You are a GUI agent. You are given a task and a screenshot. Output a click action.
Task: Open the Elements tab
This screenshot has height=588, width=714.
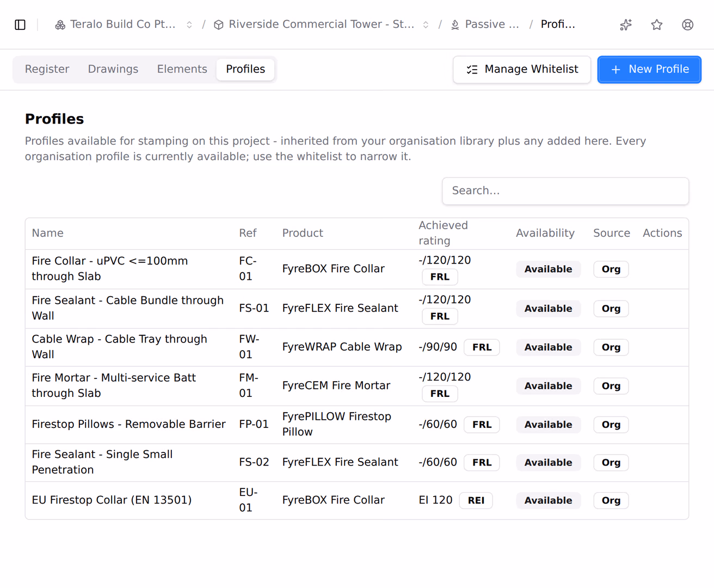(x=182, y=69)
